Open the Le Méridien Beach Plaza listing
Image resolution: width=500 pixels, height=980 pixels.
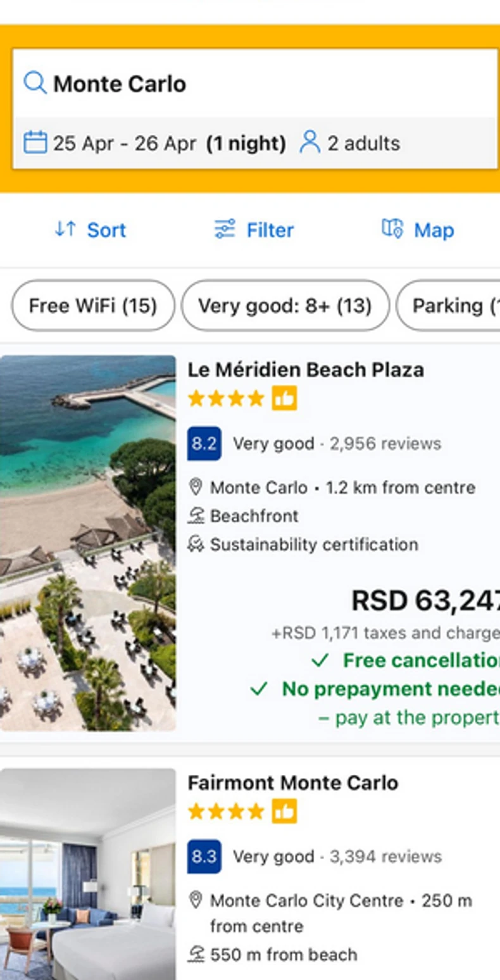click(x=306, y=370)
